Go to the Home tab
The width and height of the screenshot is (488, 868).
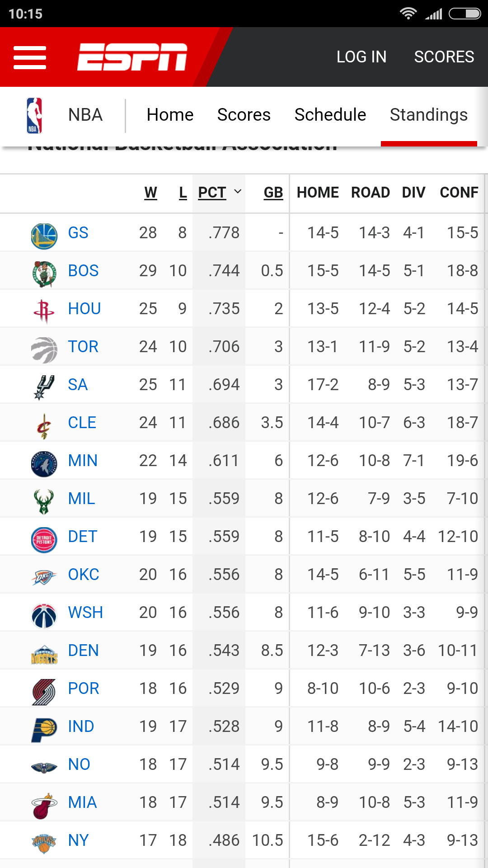click(170, 115)
